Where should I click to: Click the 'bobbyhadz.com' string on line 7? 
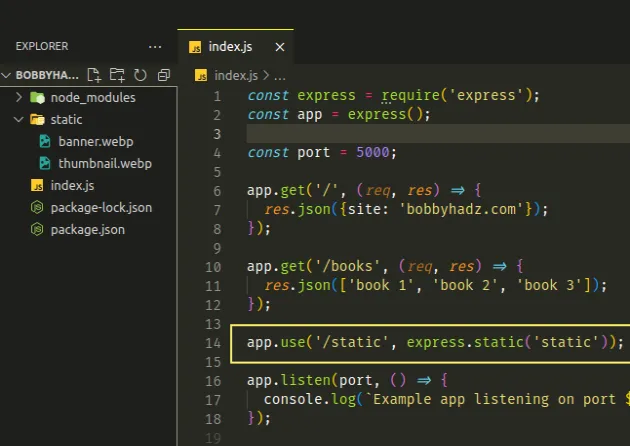[x=462, y=209]
